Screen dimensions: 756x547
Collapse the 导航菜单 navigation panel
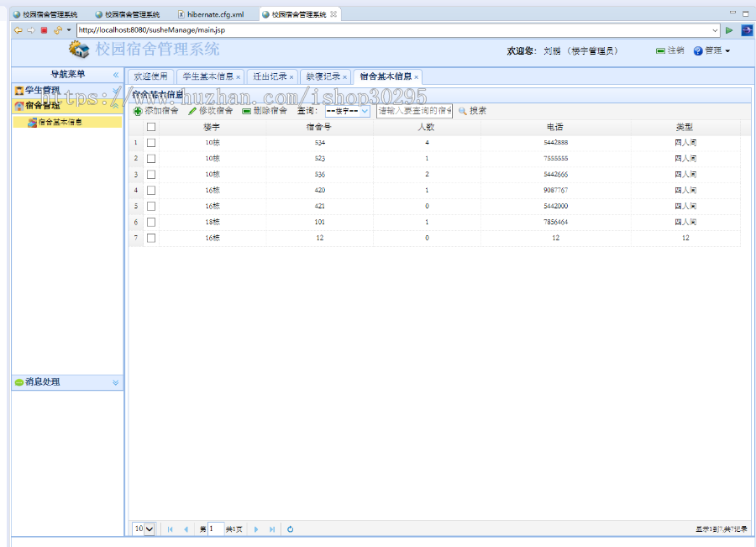pyautogui.click(x=116, y=75)
